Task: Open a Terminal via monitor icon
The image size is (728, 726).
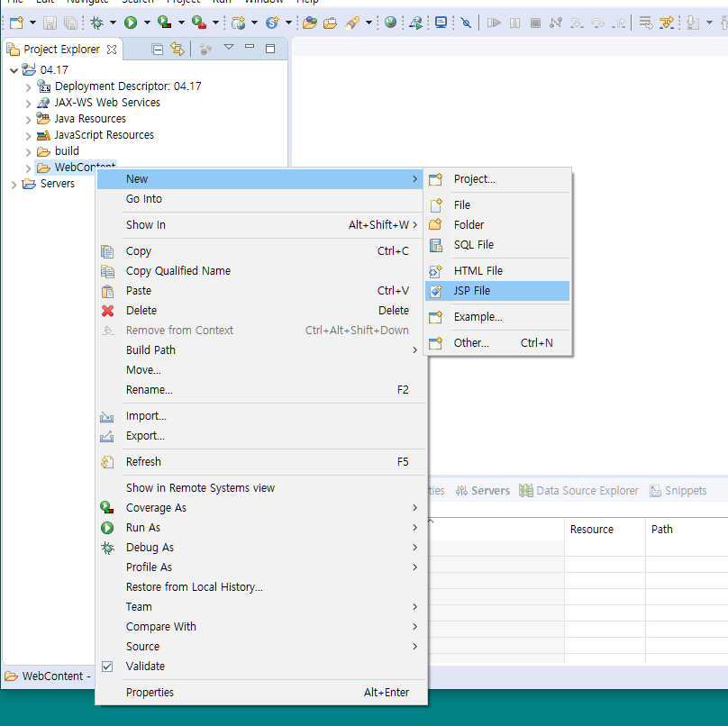Action: coord(441,23)
